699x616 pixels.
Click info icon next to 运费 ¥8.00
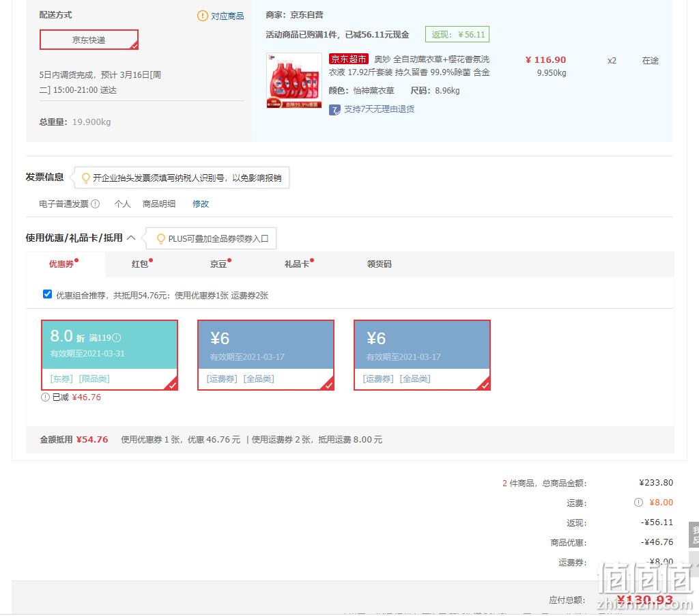[x=638, y=502]
